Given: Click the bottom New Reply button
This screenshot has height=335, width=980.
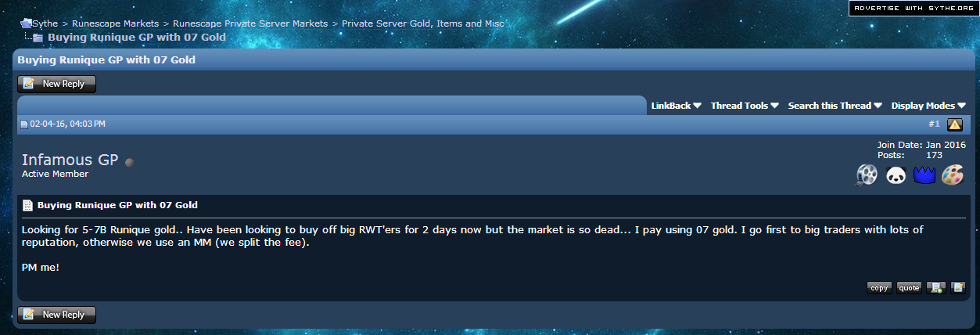Looking at the screenshot, I should click(x=56, y=315).
